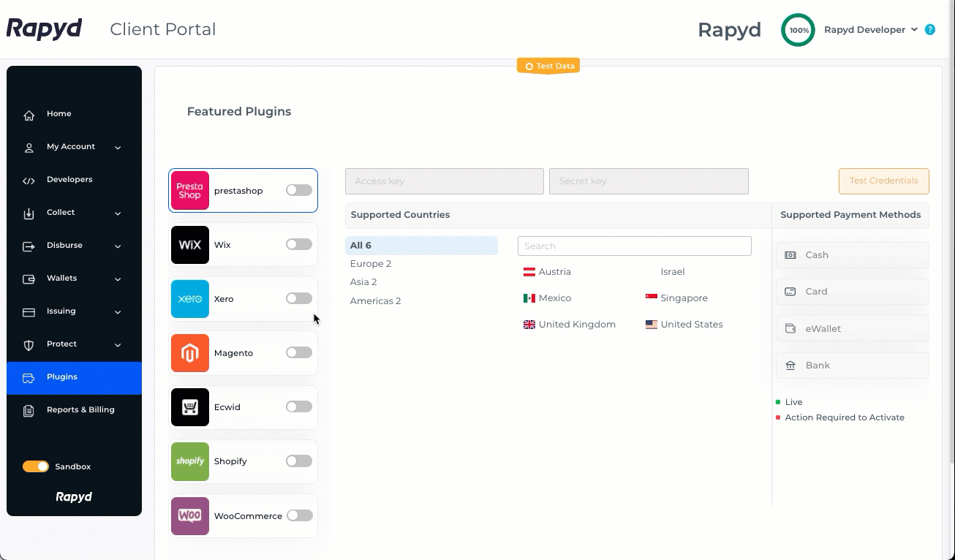Enable the Shopify plugin toggle
The image size is (955, 560).
point(299,461)
